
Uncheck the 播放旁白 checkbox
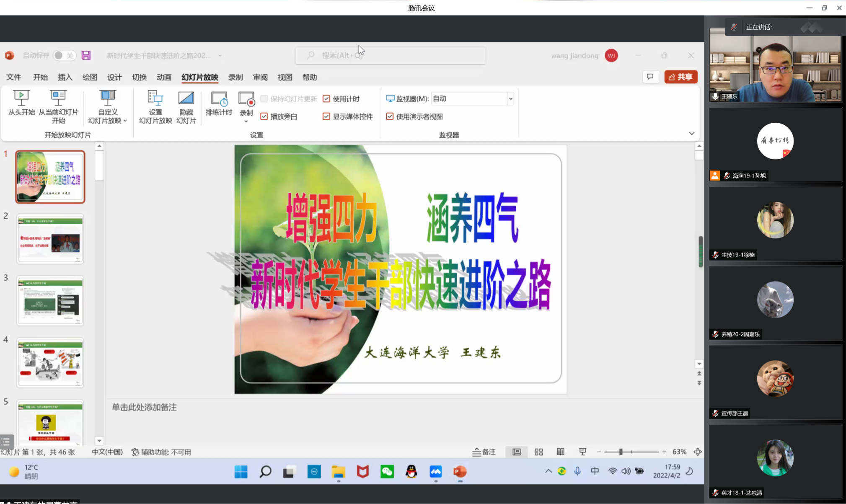[x=264, y=116]
